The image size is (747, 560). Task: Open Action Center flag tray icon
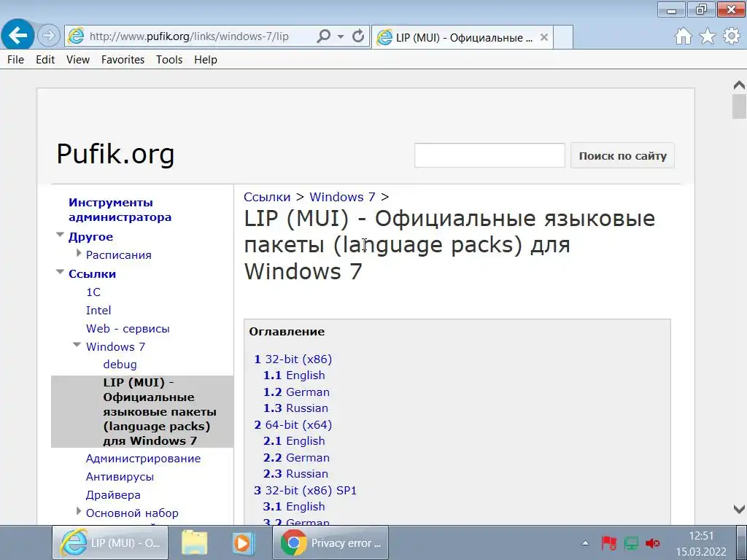click(608, 542)
